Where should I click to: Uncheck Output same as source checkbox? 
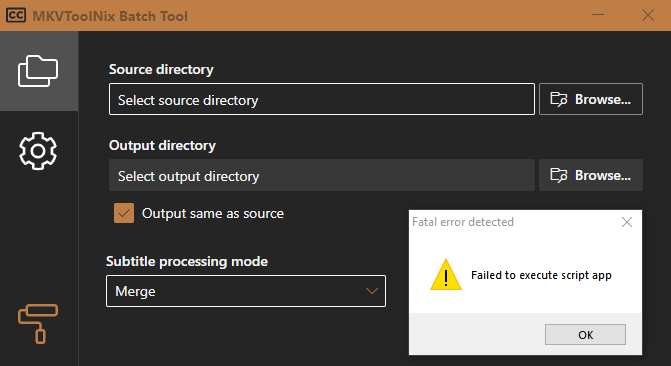(124, 213)
